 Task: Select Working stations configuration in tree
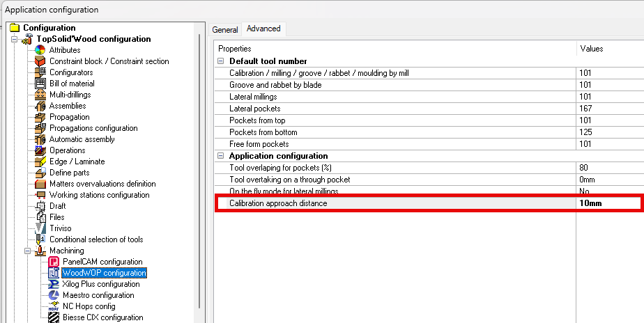pos(99,195)
